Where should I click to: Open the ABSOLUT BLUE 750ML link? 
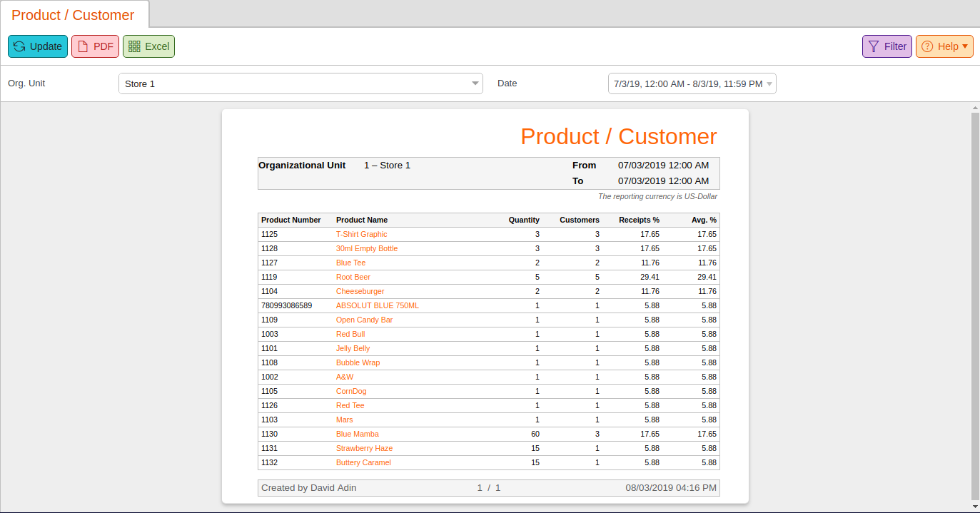[x=378, y=305]
